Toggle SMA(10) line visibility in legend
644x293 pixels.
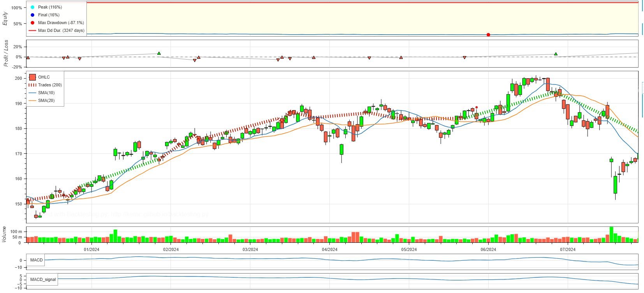pos(46,93)
